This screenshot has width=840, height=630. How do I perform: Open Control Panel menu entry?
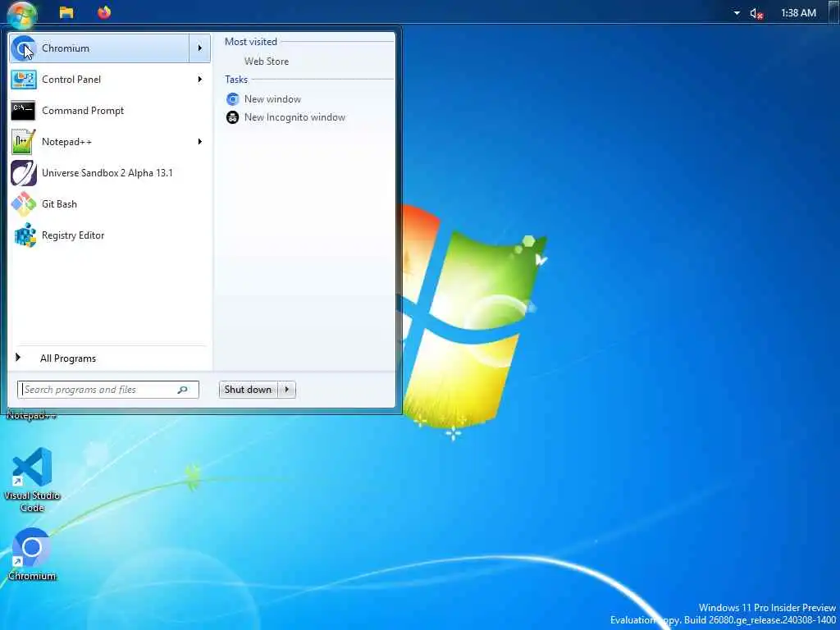click(x=109, y=80)
